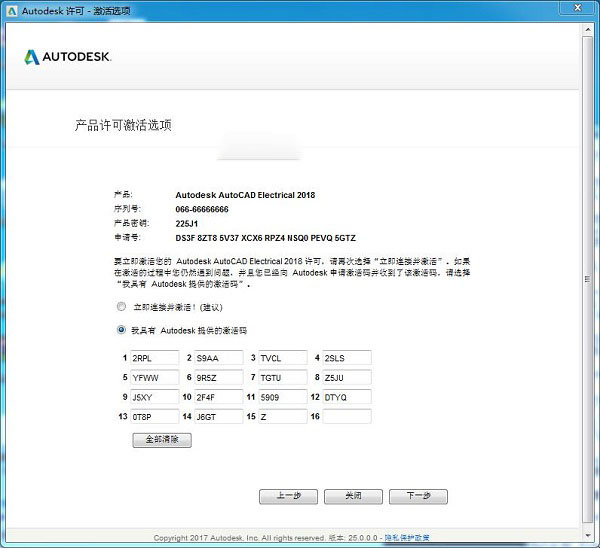Click the empty activation code field 16
600x548 pixels.
coord(346,416)
